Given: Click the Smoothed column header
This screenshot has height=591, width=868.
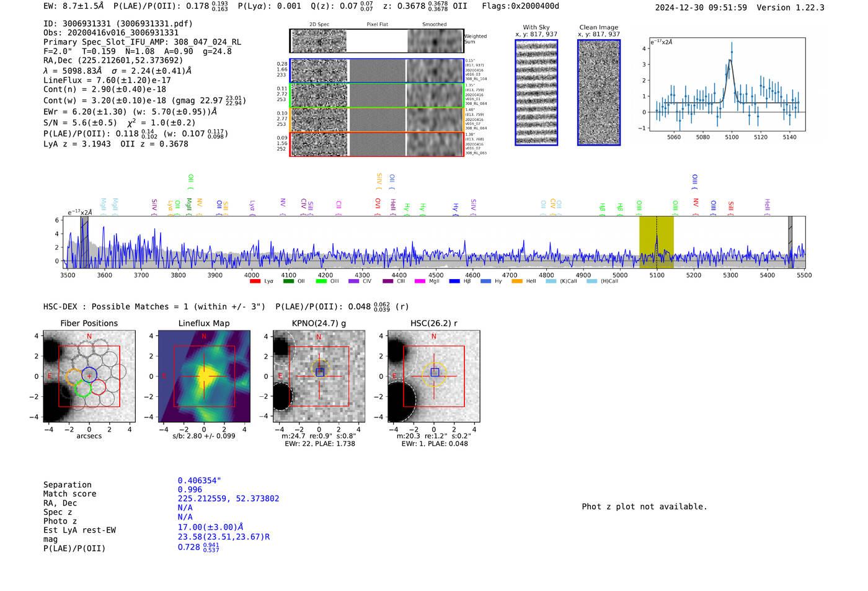Looking at the screenshot, I should pyautogui.click(x=435, y=25).
